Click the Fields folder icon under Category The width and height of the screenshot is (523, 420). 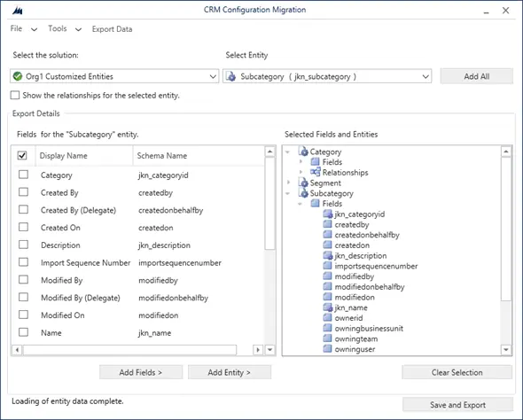tap(316, 162)
